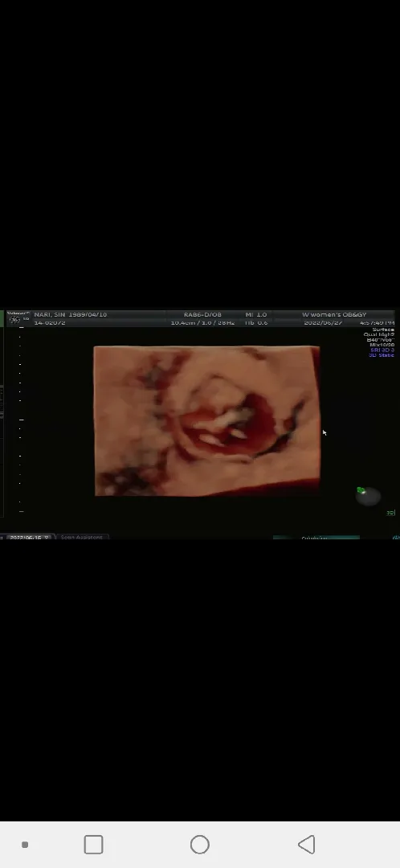Click the GE logo at top-left
The image size is (400, 868).
14,318
